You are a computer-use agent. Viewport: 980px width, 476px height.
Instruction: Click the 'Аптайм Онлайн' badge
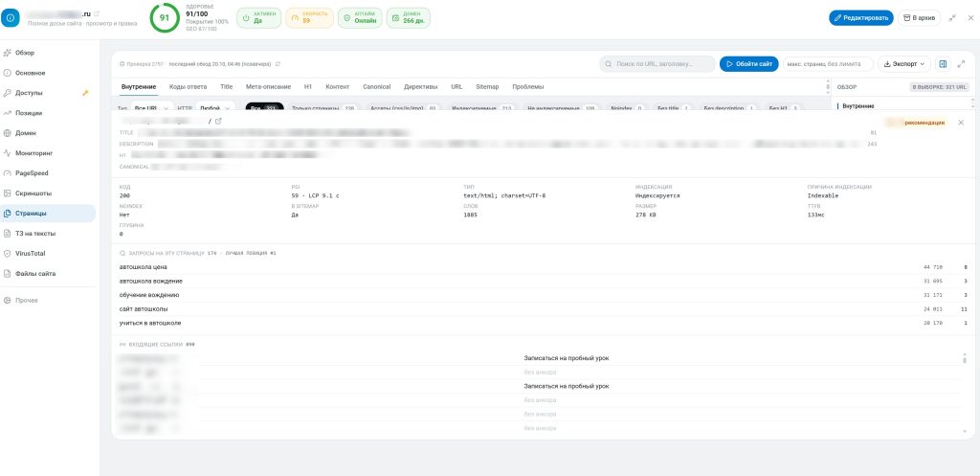360,18
